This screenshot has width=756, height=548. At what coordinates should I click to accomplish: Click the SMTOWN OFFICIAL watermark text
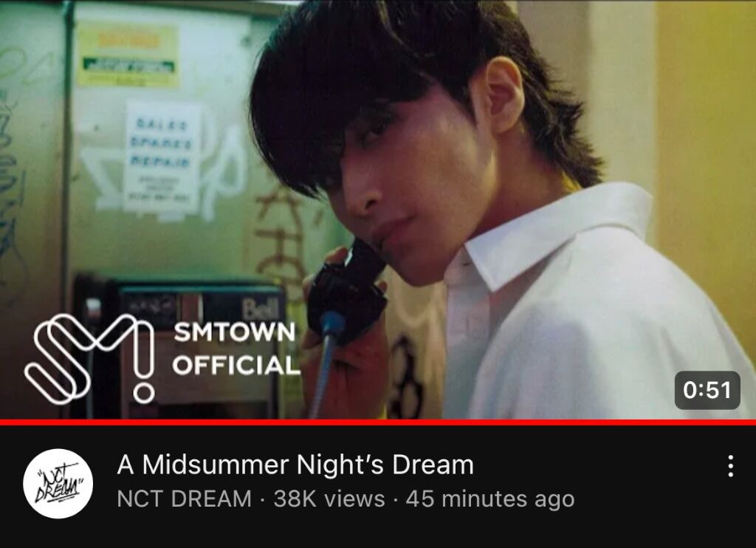click(x=236, y=349)
